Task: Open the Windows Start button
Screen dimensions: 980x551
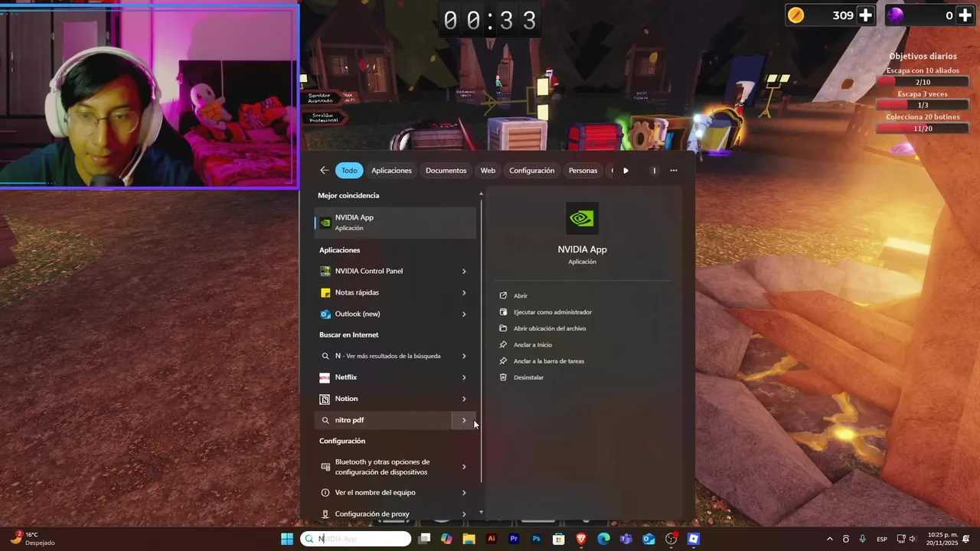Action: click(x=287, y=539)
